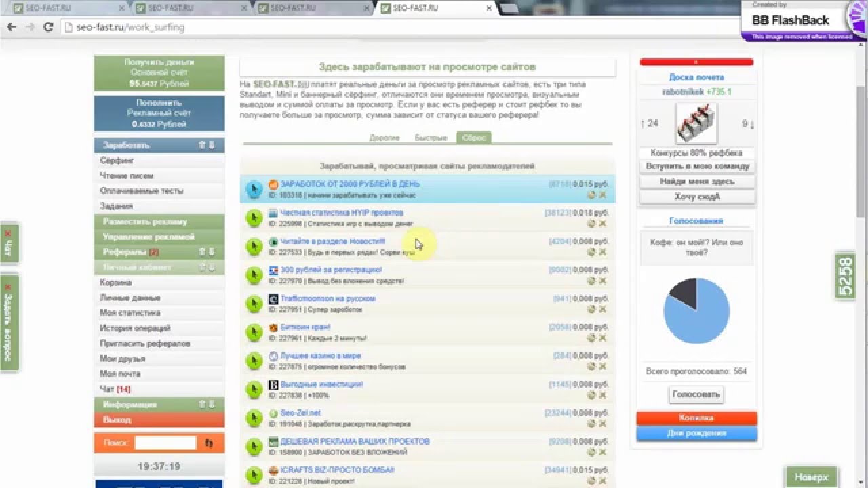Image resolution: width=868 pixels, height=488 pixels.
Task: Click the search icon next to Поиск field
Action: click(x=208, y=443)
